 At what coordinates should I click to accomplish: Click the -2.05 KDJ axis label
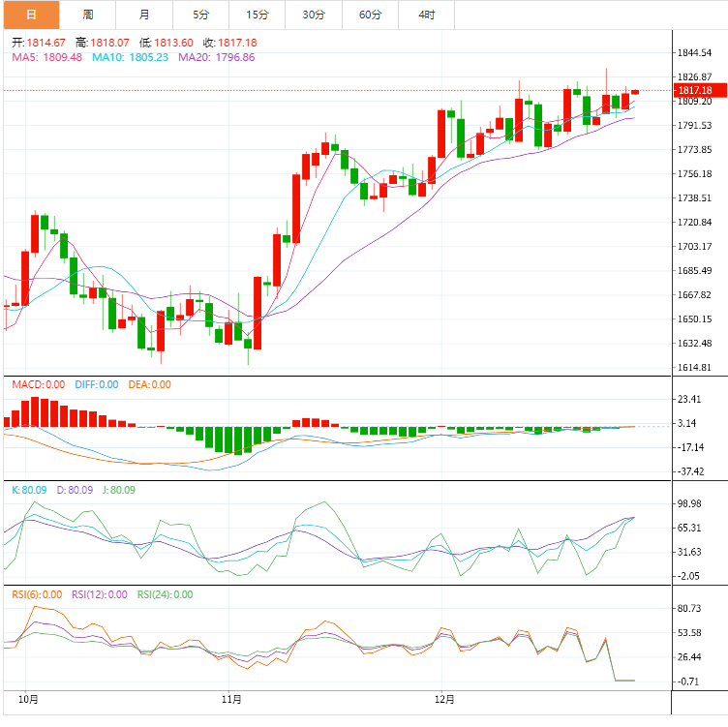(688, 576)
